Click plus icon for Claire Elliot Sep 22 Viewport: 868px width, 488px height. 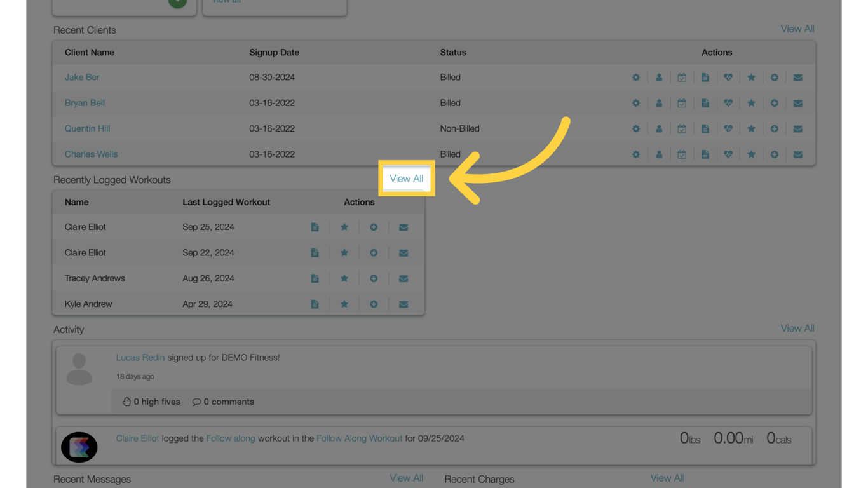coord(374,253)
